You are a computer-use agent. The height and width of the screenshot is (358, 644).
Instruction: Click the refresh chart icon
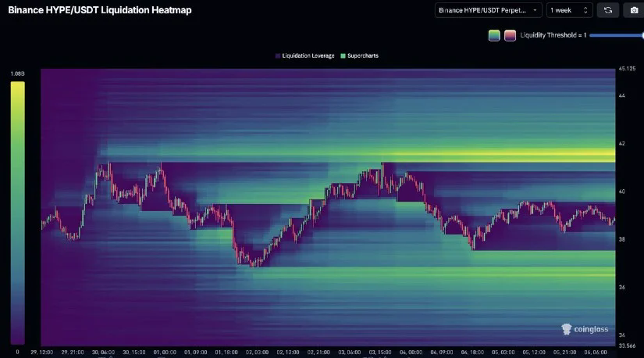click(608, 10)
